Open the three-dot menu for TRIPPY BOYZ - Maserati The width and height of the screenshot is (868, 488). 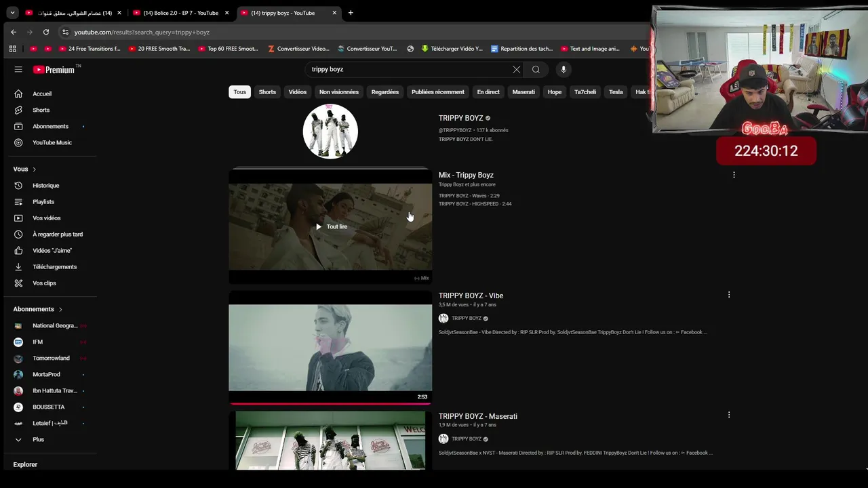pos(729,415)
